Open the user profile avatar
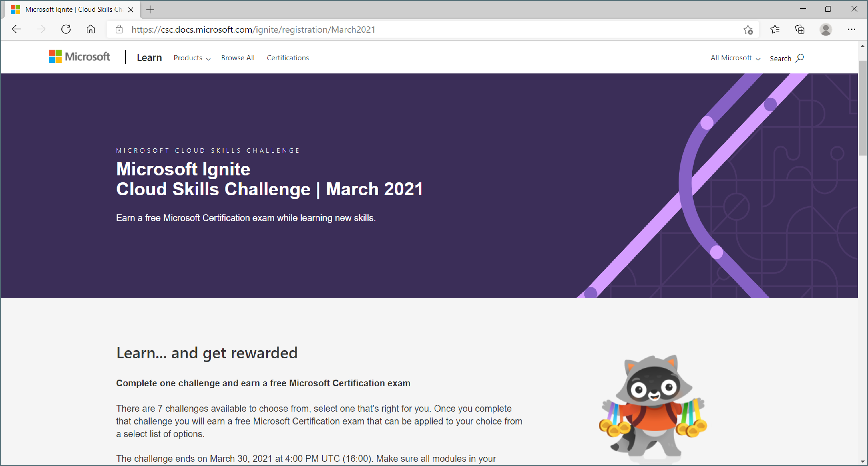 pyautogui.click(x=826, y=30)
